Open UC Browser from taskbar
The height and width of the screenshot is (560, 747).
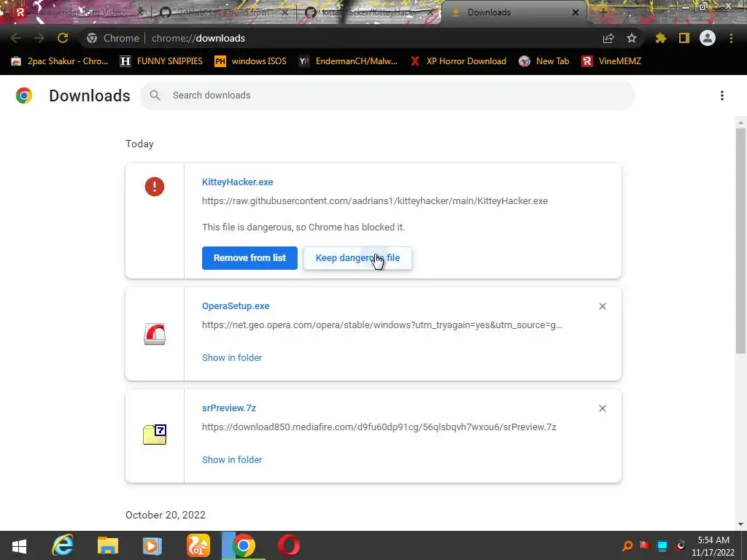(198, 545)
